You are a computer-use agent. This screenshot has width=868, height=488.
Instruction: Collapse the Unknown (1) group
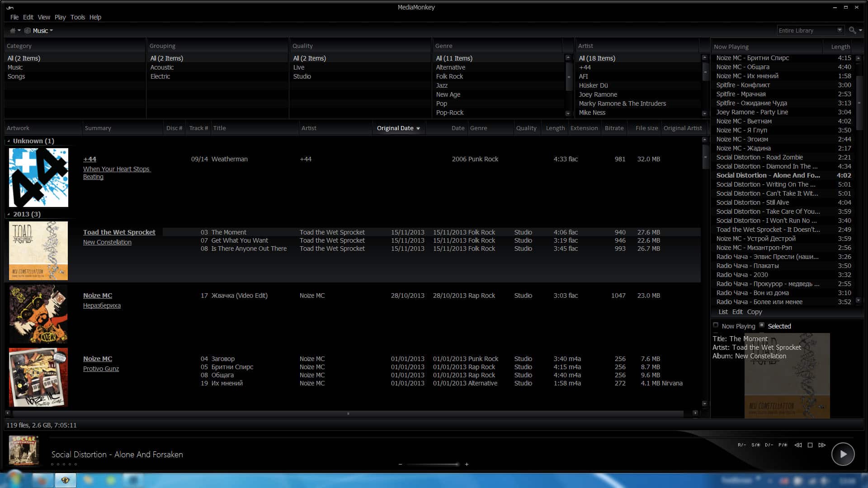[9, 141]
